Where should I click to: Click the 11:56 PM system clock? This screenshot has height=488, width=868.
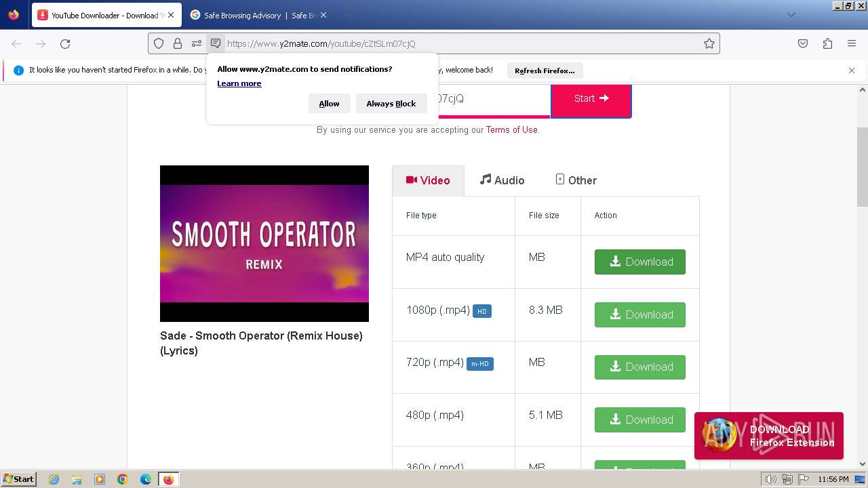coord(833,479)
